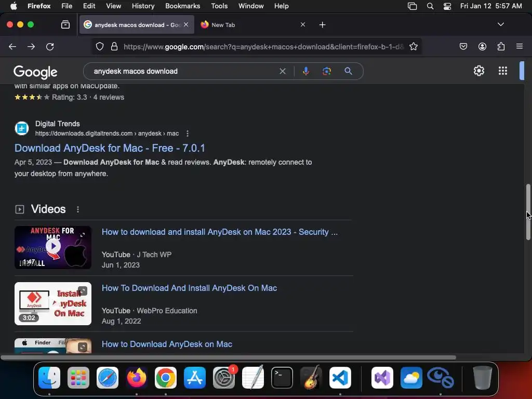The height and width of the screenshot is (399, 532).
Task: Open Videos section more options
Action: [x=78, y=209]
